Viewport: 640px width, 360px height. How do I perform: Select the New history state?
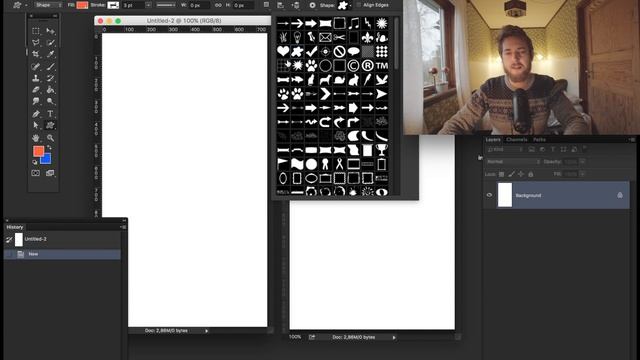(62, 254)
